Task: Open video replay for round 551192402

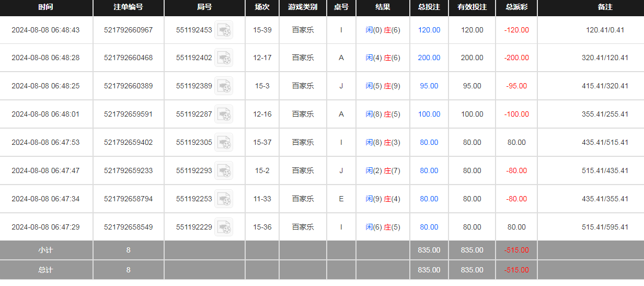Action: 224,58
